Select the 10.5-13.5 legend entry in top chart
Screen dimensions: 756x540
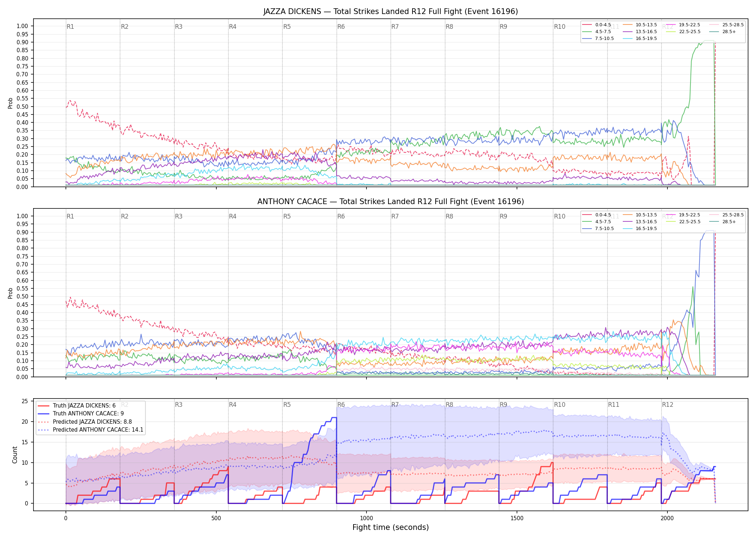[640, 25]
